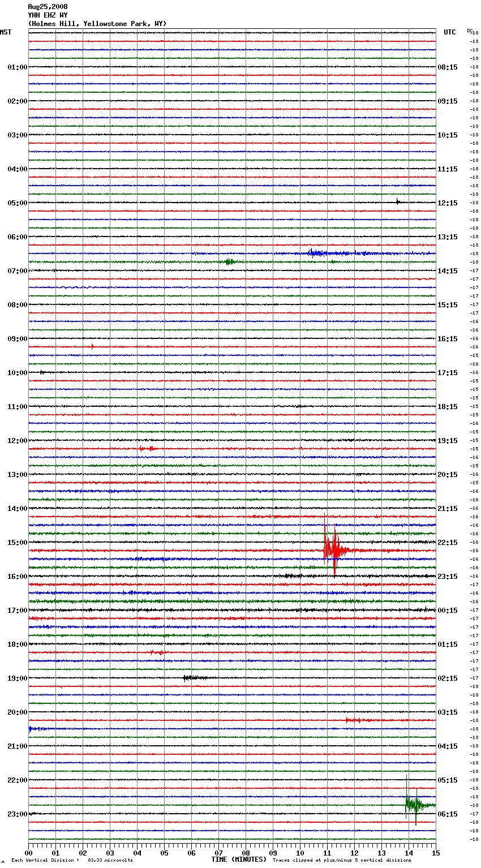
Task: Click the 06:15 UTC time label
Action: [x=448, y=814]
